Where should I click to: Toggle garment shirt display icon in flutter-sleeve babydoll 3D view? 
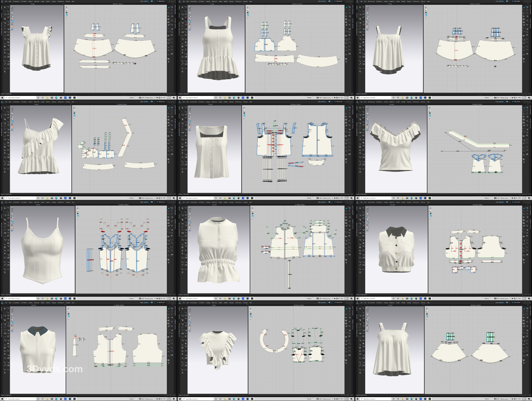12,10
